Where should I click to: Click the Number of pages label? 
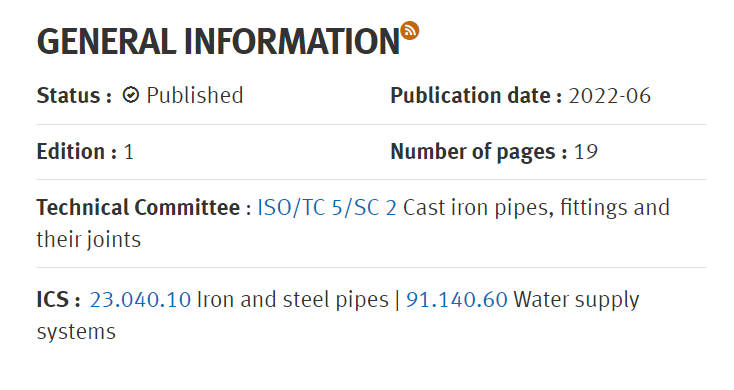478,152
